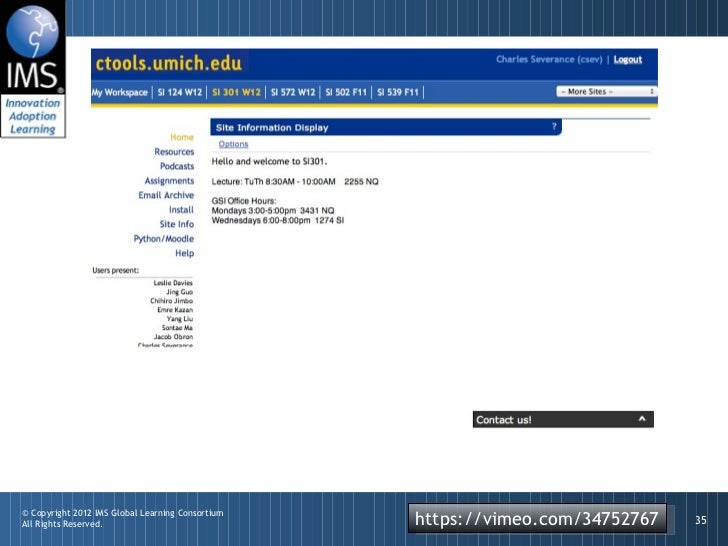Viewport: 728px width, 546px height.
Task: Open Resources in the sidebar
Action: pos(174,151)
